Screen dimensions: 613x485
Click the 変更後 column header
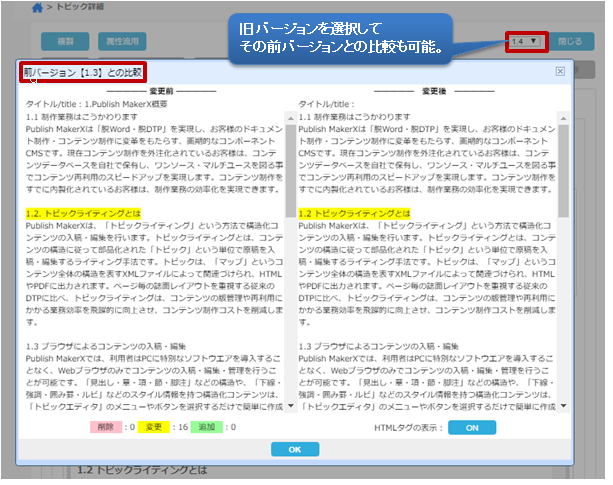point(434,91)
